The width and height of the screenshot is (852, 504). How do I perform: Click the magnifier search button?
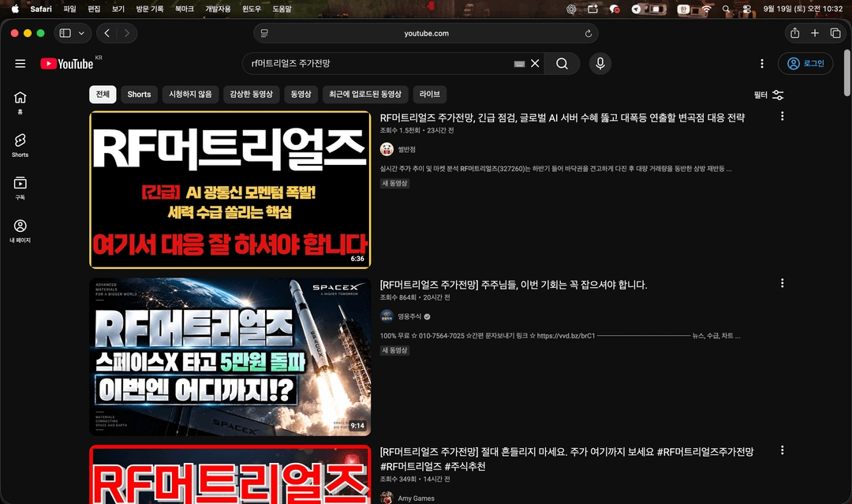click(562, 64)
